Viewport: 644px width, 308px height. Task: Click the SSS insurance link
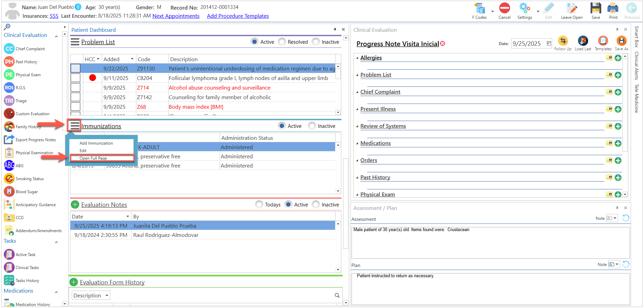click(54, 16)
